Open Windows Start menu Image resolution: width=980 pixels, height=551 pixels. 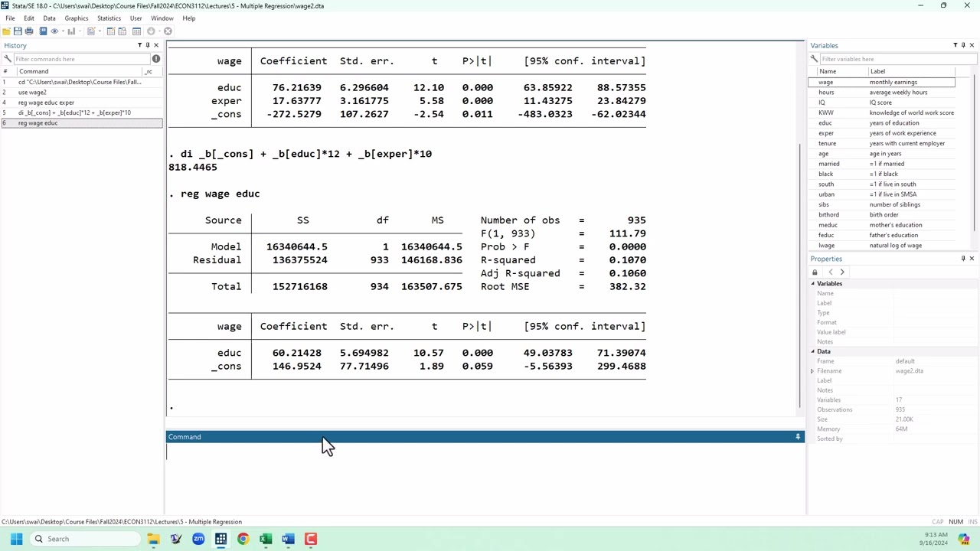pyautogui.click(x=16, y=539)
